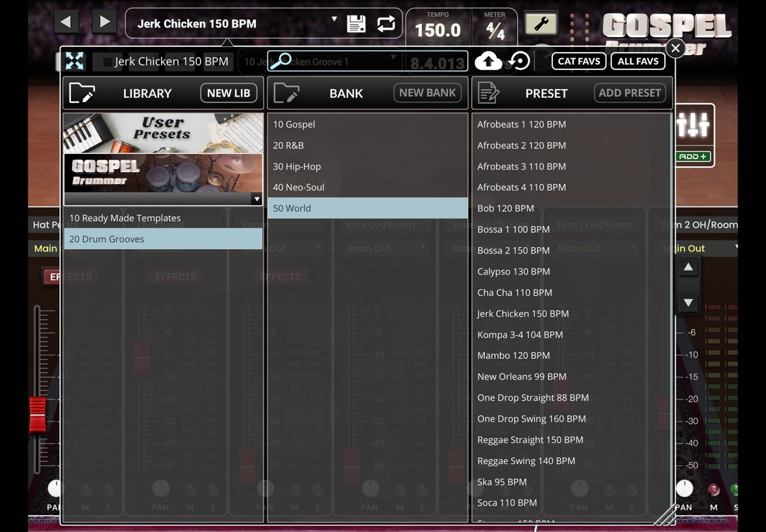Viewport: 766px width, 532px height.
Task: Load Afrobeats 3 110 BPM preset
Action: [571, 167]
